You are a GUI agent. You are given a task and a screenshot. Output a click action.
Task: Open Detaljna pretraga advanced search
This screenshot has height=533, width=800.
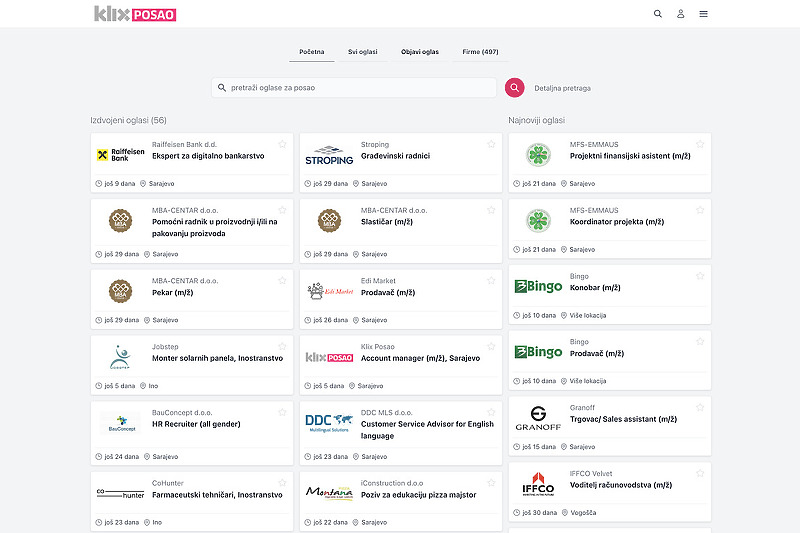pyautogui.click(x=562, y=88)
